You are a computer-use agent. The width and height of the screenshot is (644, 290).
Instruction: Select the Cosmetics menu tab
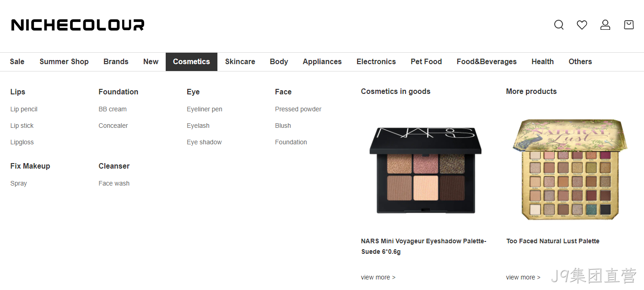[x=191, y=62]
